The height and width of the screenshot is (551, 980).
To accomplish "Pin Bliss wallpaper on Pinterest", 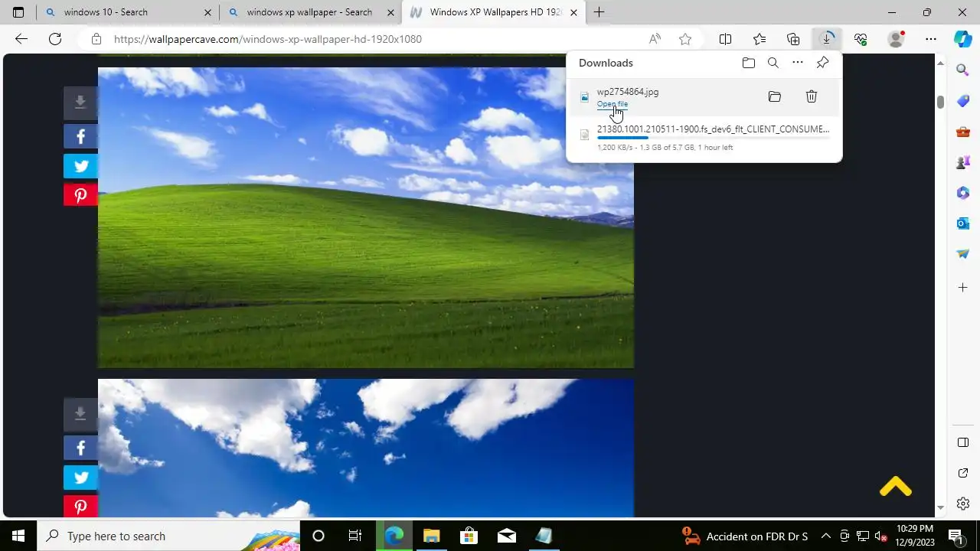I will (x=80, y=195).
